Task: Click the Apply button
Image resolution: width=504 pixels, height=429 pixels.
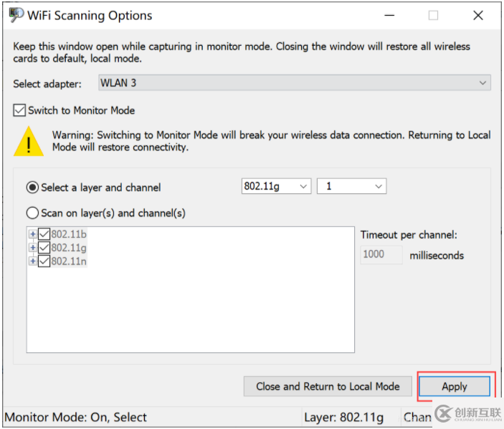Action: tap(455, 386)
